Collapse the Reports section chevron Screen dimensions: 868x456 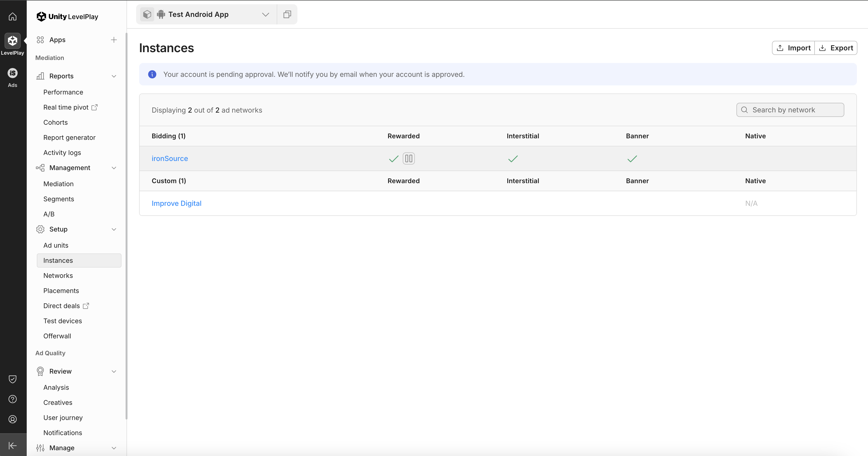point(114,76)
